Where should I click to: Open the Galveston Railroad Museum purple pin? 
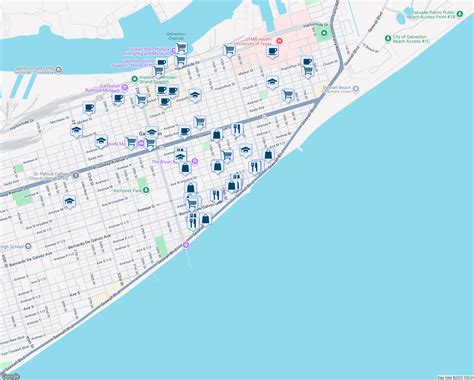(125, 87)
